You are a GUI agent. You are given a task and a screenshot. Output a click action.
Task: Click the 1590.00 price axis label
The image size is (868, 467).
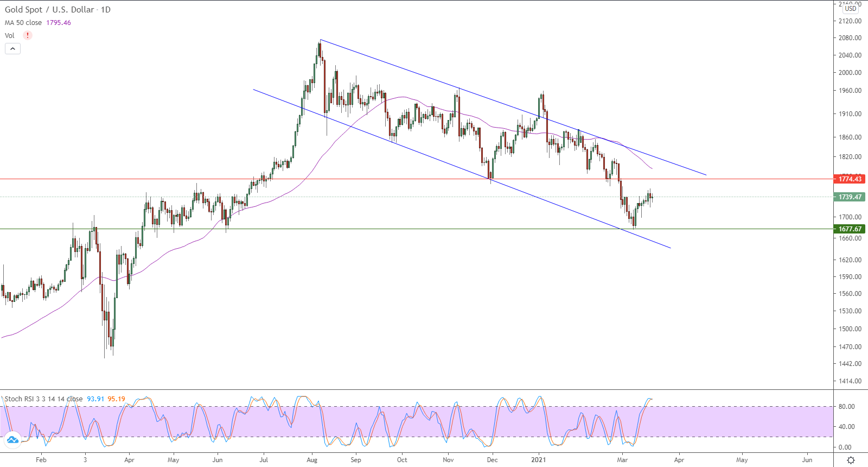850,277
